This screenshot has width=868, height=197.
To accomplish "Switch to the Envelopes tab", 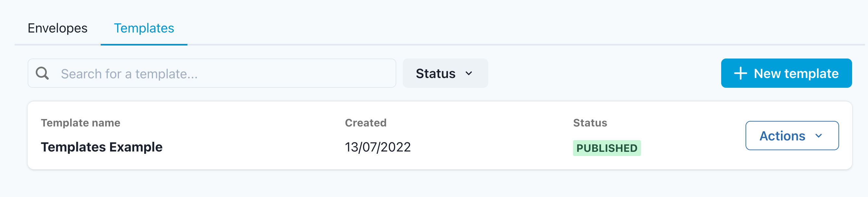I will coord(57,28).
